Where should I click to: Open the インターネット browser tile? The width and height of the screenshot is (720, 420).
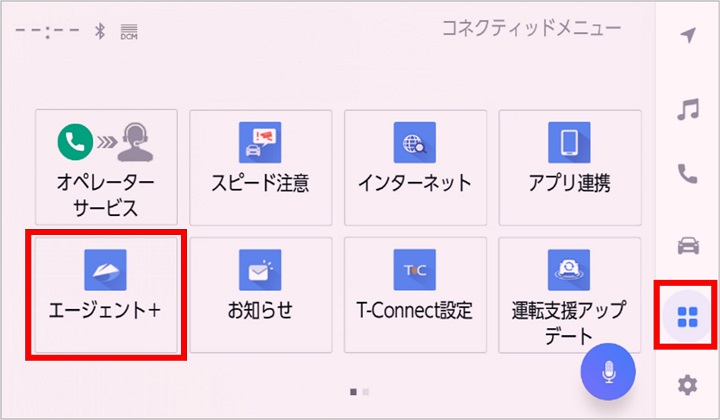pyautogui.click(x=415, y=167)
